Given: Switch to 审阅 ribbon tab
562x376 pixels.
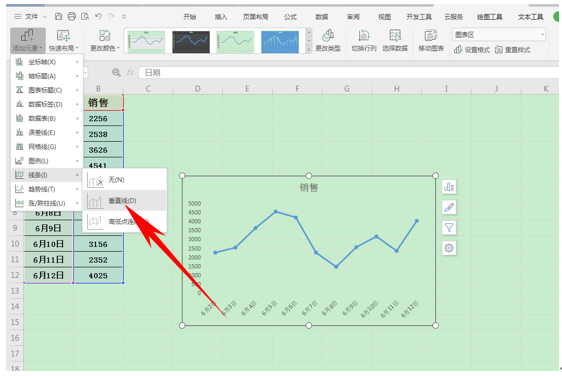Looking at the screenshot, I should click(x=353, y=17).
